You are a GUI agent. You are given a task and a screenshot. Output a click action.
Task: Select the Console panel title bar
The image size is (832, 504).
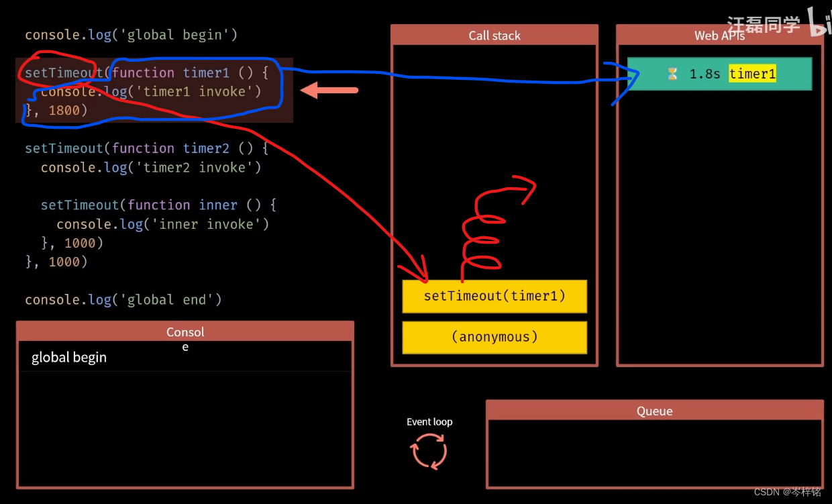(x=185, y=331)
